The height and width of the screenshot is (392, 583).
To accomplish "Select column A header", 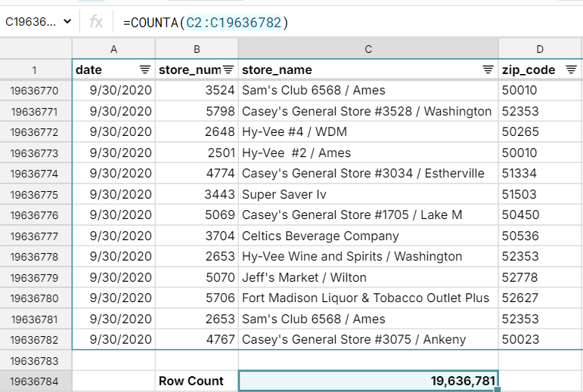I will pyautogui.click(x=113, y=49).
